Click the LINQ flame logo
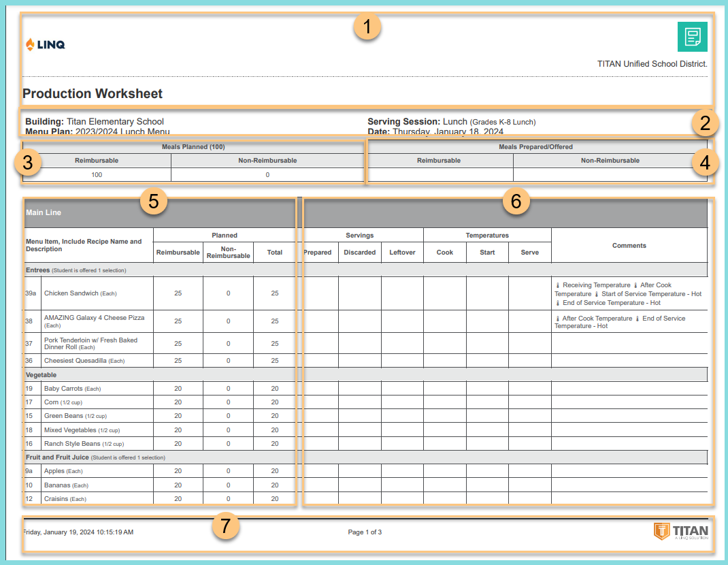The image size is (728, 565). (x=32, y=44)
